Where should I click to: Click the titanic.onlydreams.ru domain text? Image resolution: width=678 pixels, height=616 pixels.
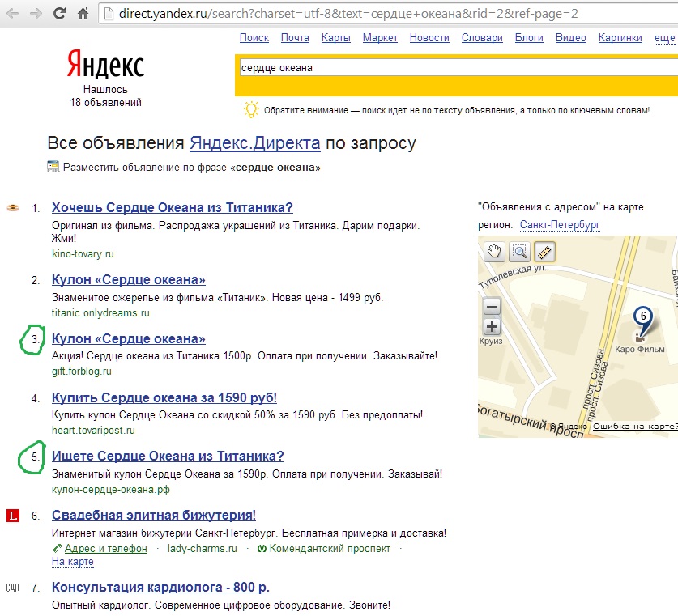click(100, 313)
